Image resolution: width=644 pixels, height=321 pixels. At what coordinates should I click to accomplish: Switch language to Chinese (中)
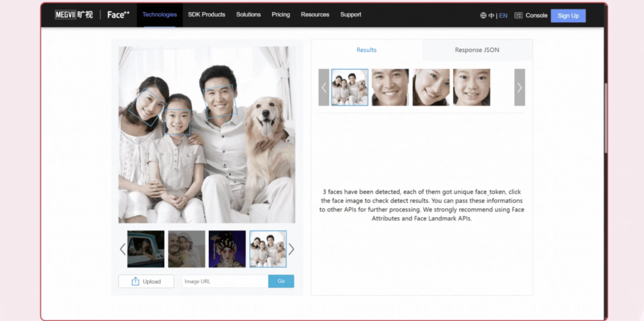[491, 16]
